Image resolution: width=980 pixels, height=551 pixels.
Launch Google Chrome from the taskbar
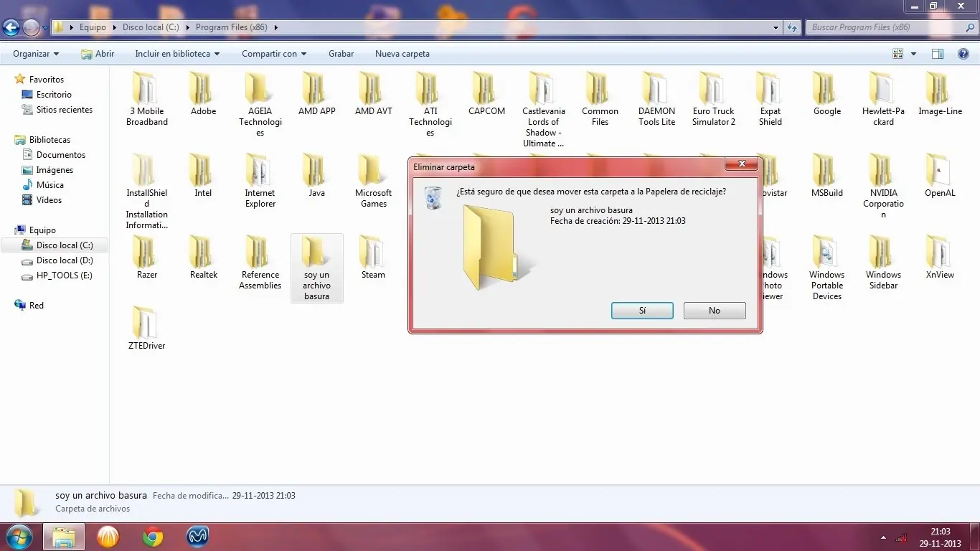[x=152, y=537]
